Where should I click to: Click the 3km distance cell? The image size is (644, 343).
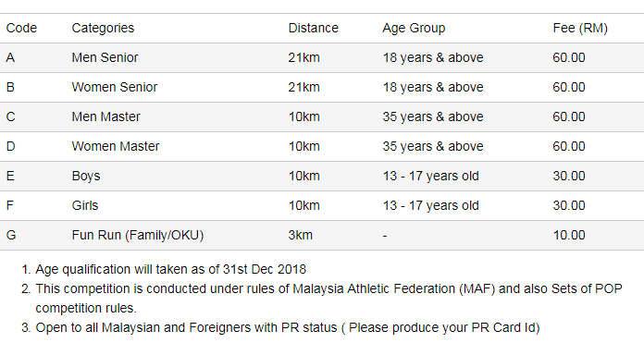click(x=300, y=235)
